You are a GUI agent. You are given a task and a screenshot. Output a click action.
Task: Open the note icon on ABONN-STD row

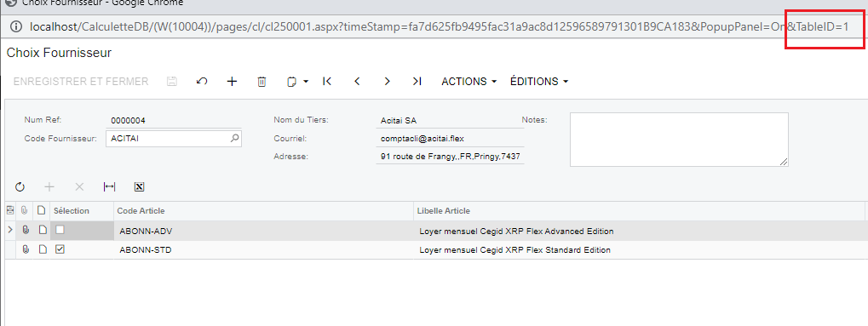(x=42, y=249)
